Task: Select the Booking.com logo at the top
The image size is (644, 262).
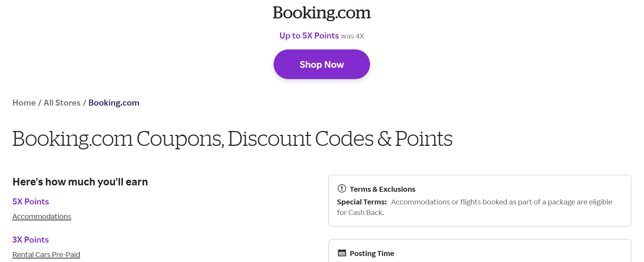Action: click(x=321, y=13)
